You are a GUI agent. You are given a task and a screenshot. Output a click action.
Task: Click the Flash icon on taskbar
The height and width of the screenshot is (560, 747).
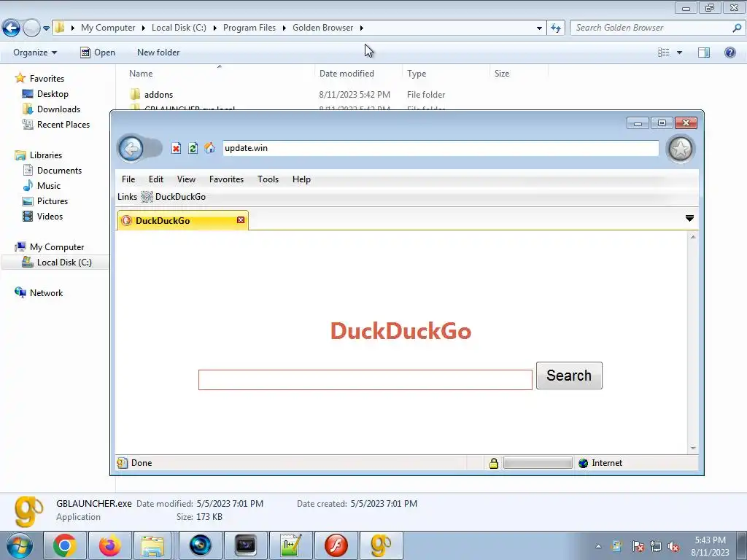(x=336, y=545)
